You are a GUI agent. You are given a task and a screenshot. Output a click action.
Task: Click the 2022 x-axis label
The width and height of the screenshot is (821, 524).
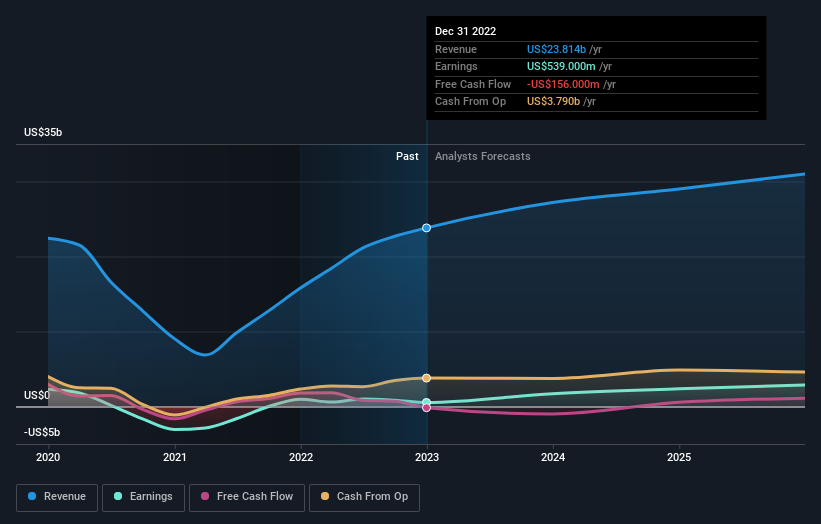click(x=301, y=457)
